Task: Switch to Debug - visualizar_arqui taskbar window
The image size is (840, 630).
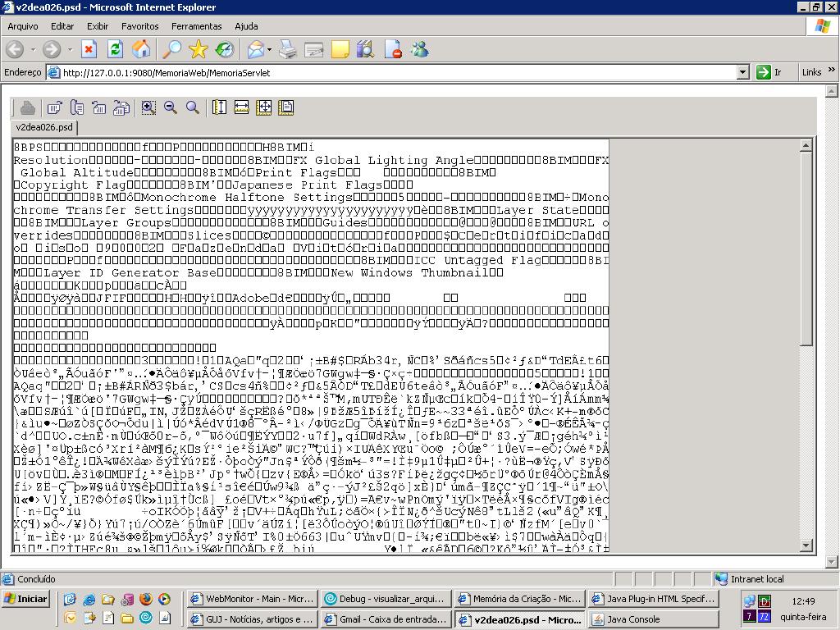Action: pos(386,599)
